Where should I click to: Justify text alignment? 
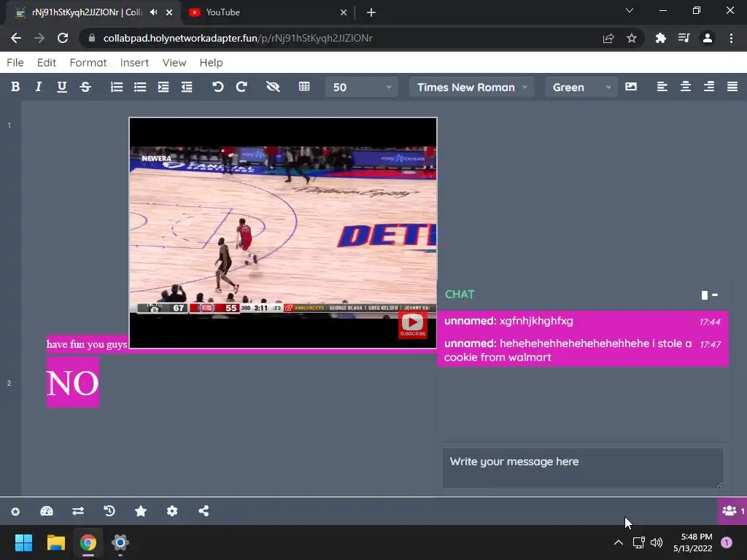coord(732,87)
